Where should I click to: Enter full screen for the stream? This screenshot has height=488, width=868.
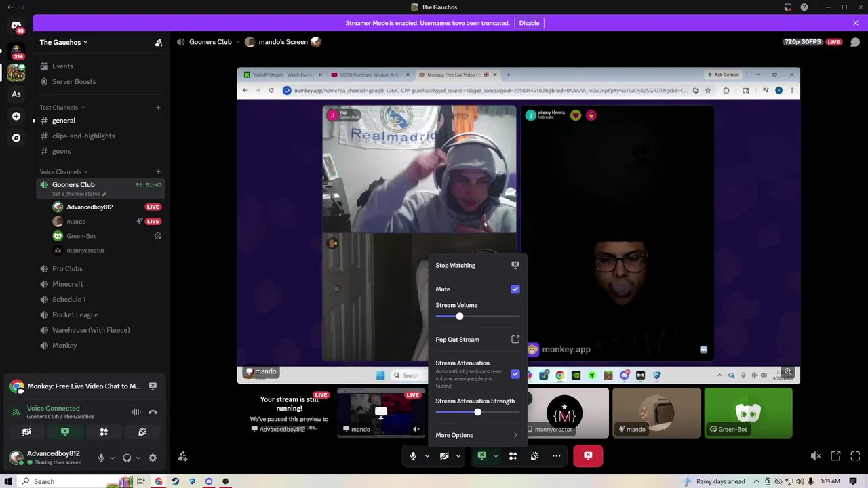coord(855,456)
